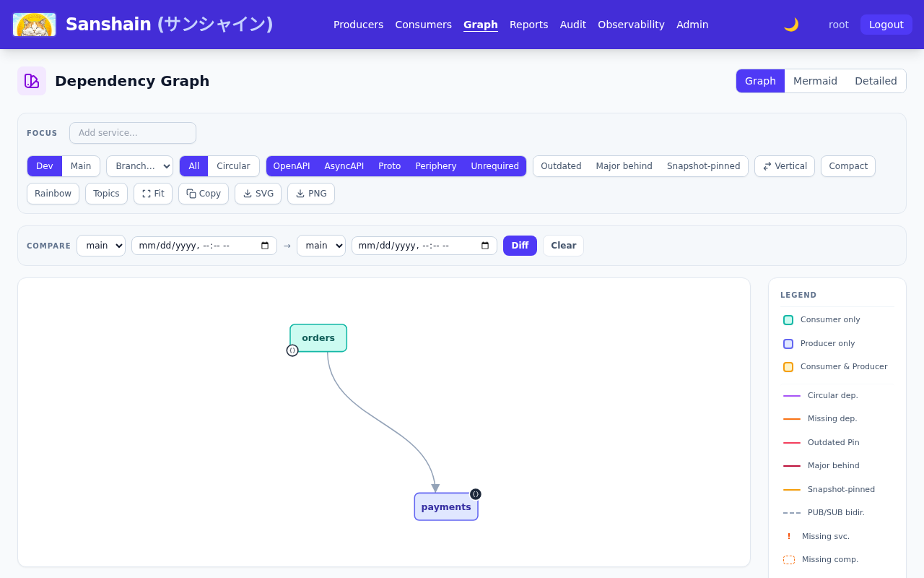Enable the Outdated filter
The width and height of the screenshot is (924, 578).
[x=561, y=166]
